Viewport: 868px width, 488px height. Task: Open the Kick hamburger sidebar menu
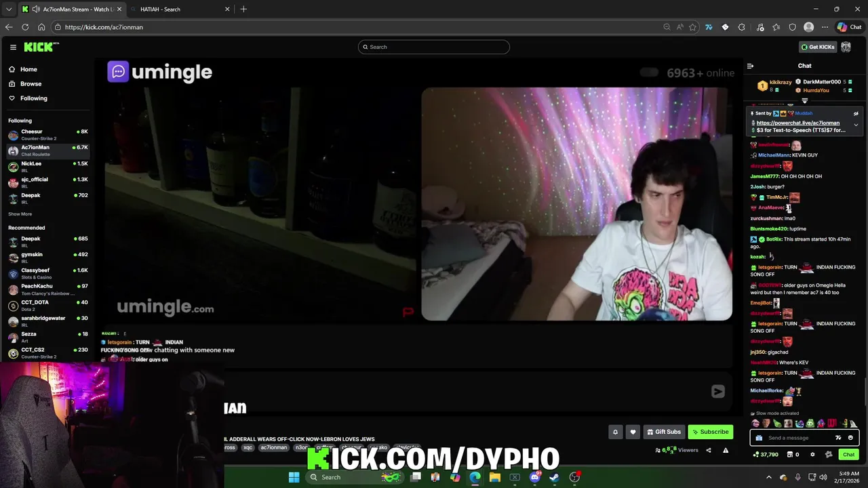13,47
